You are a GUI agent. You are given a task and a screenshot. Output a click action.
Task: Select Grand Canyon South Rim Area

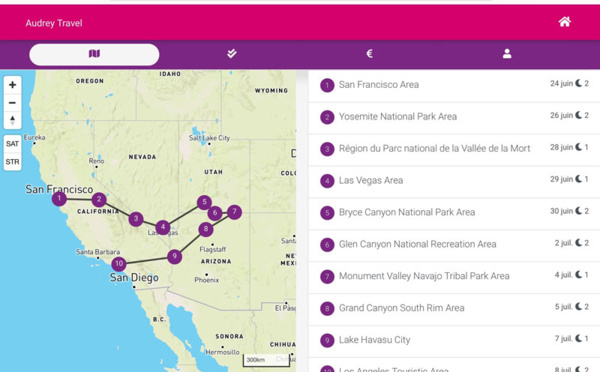[454, 309]
